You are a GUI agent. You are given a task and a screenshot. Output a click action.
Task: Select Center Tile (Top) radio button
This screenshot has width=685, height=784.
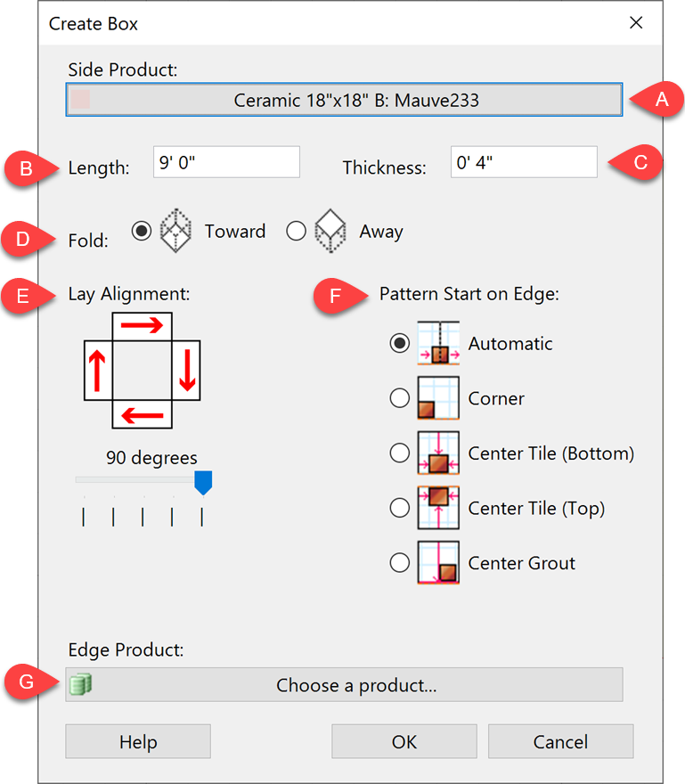(399, 508)
